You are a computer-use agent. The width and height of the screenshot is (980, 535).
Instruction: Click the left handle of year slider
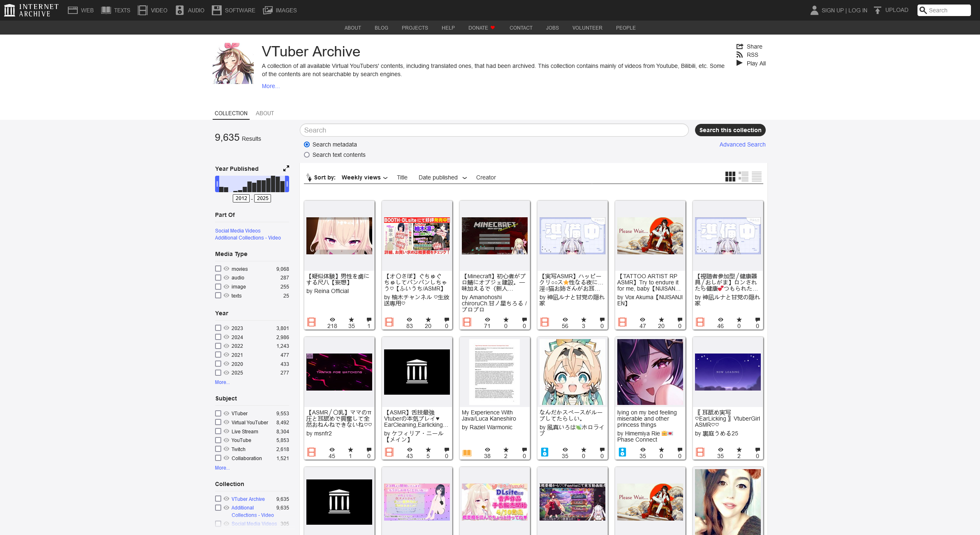[217, 184]
